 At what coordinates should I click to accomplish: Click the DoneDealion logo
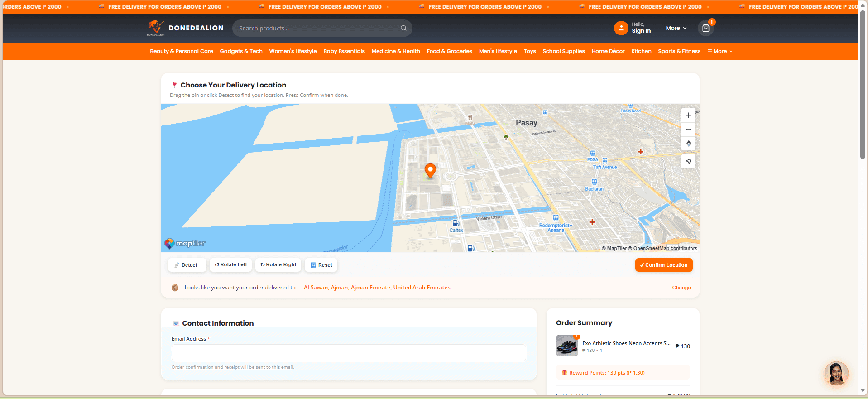pos(186,28)
